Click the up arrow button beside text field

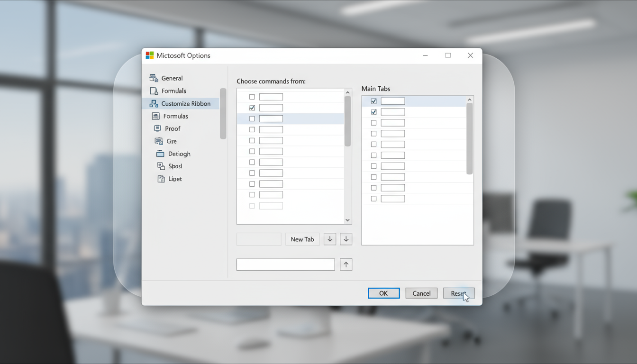click(346, 264)
